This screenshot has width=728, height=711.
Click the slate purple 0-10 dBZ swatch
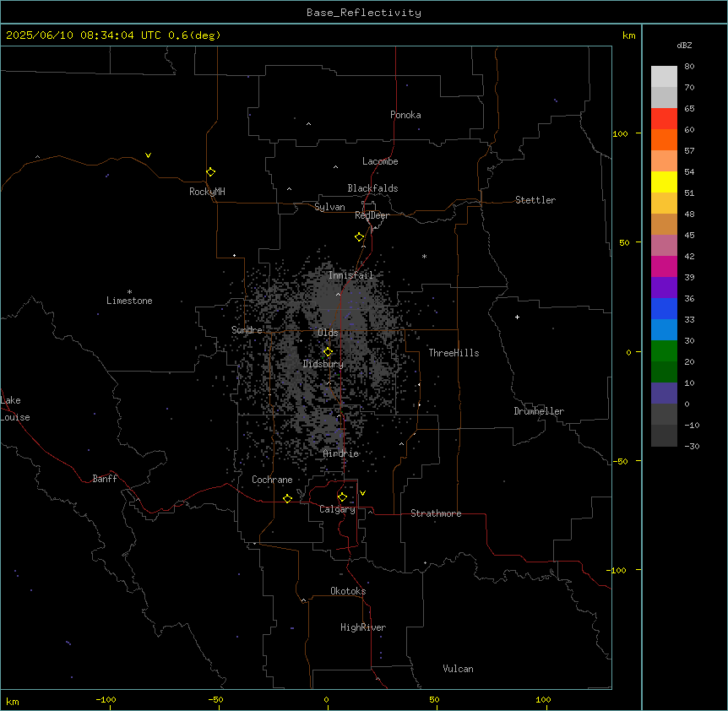click(x=664, y=393)
